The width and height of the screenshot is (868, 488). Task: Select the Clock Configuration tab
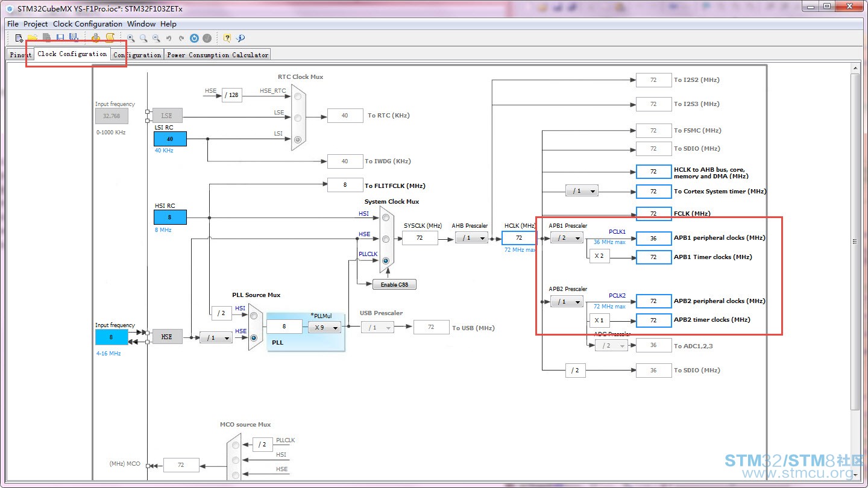pos(72,54)
